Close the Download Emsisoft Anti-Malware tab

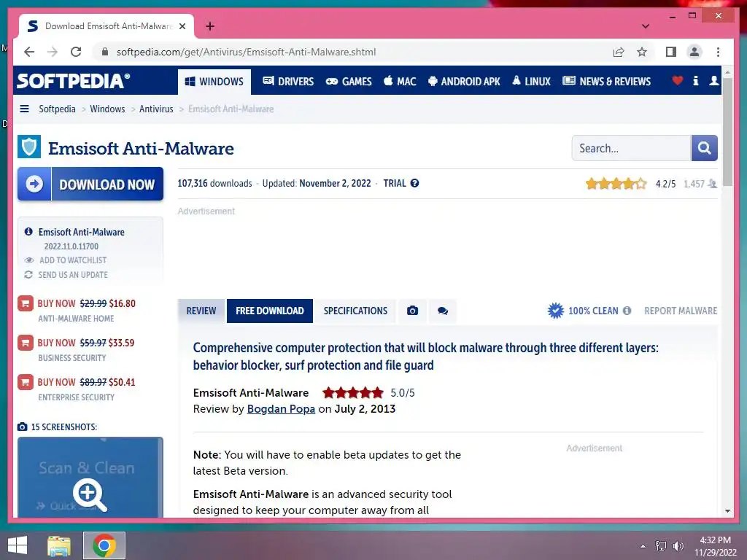pos(182,26)
